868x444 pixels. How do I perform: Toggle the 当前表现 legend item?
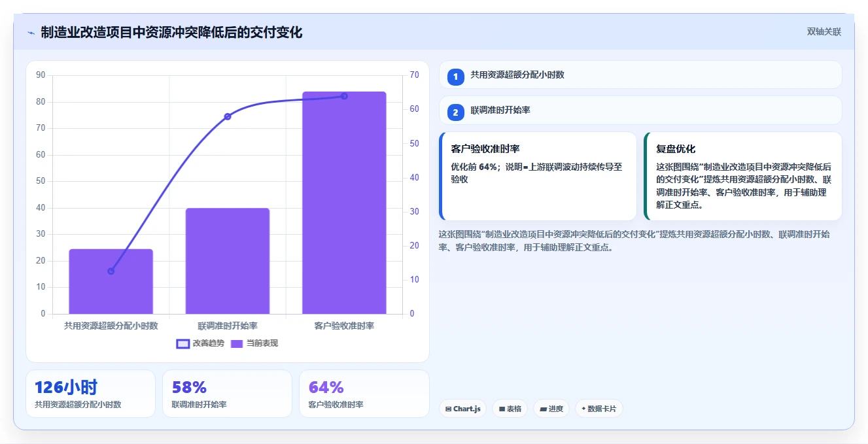pyautogui.click(x=254, y=343)
